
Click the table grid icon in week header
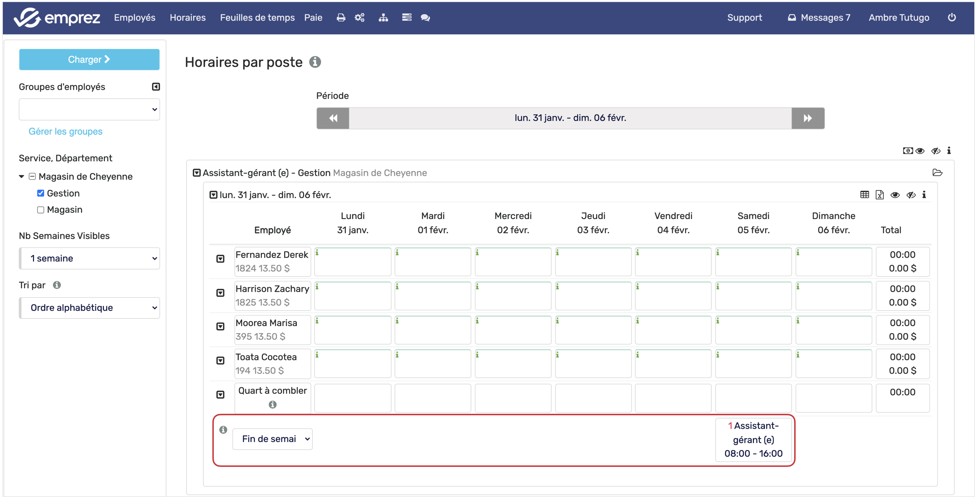click(864, 195)
